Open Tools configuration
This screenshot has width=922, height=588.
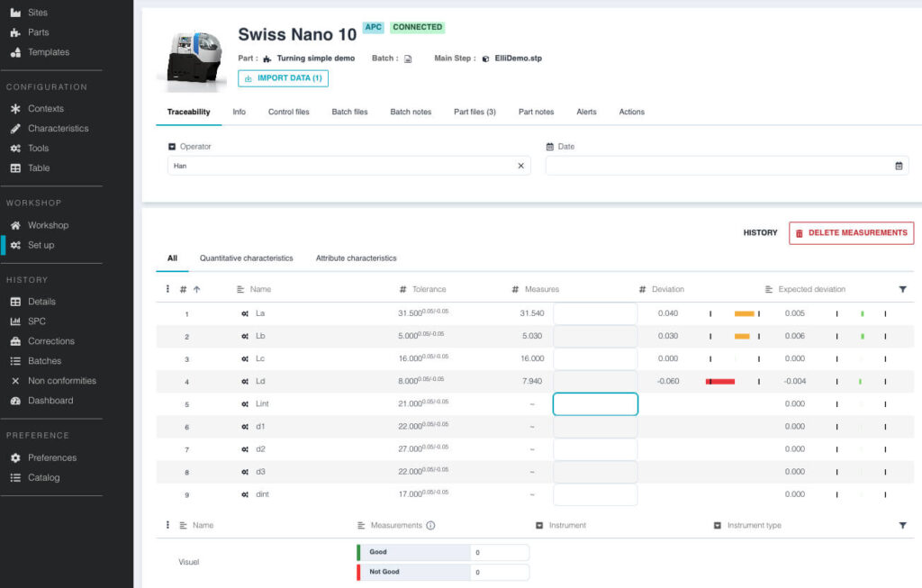(x=38, y=149)
